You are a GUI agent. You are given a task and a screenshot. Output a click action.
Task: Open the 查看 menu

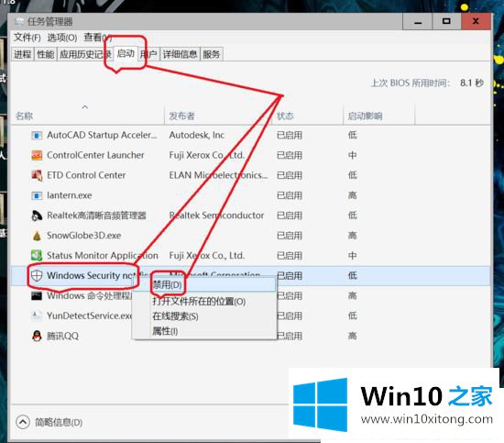[x=97, y=38]
